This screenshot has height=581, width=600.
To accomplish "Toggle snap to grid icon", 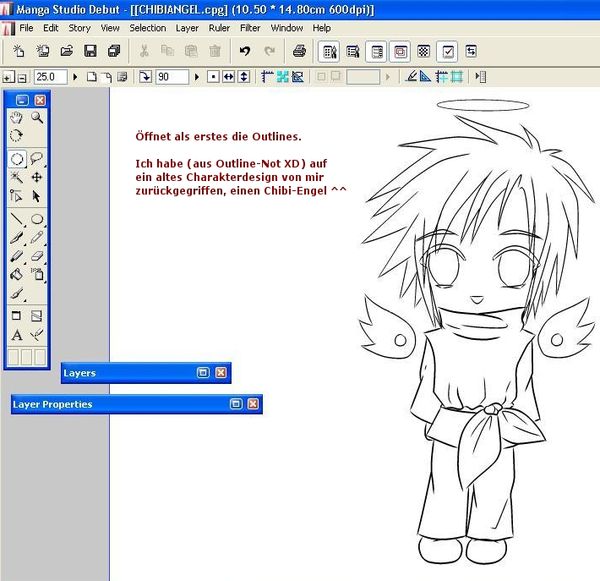I will (456, 77).
